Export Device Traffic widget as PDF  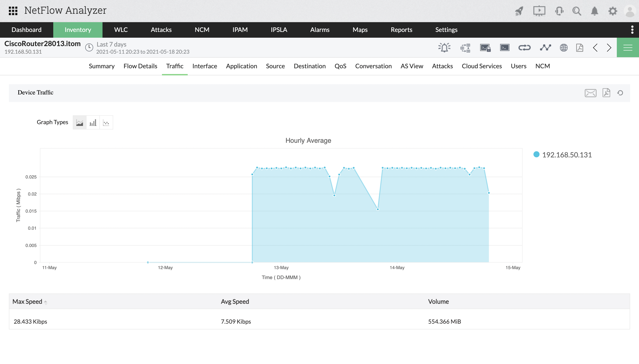(606, 93)
